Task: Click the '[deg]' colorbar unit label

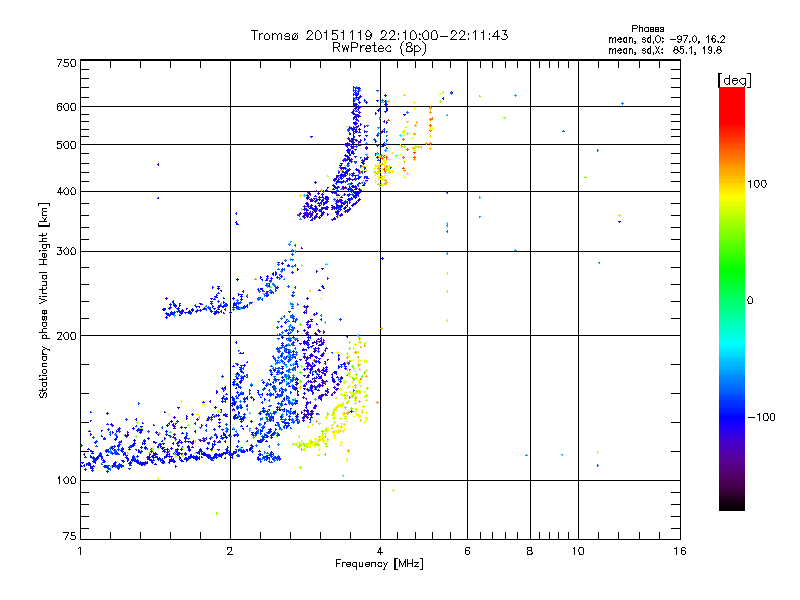Action: click(734, 80)
